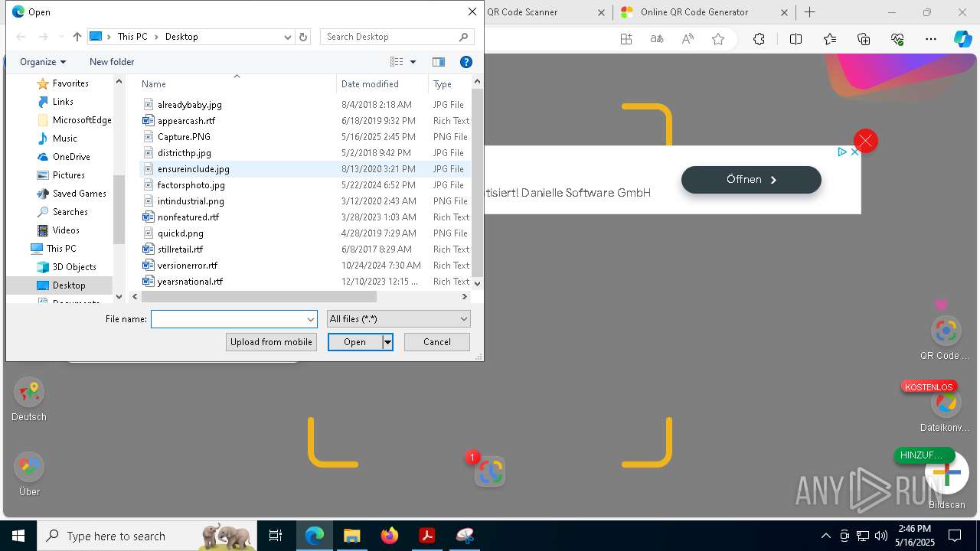
Task: Click the app available icon in address bar
Action: pos(626,39)
